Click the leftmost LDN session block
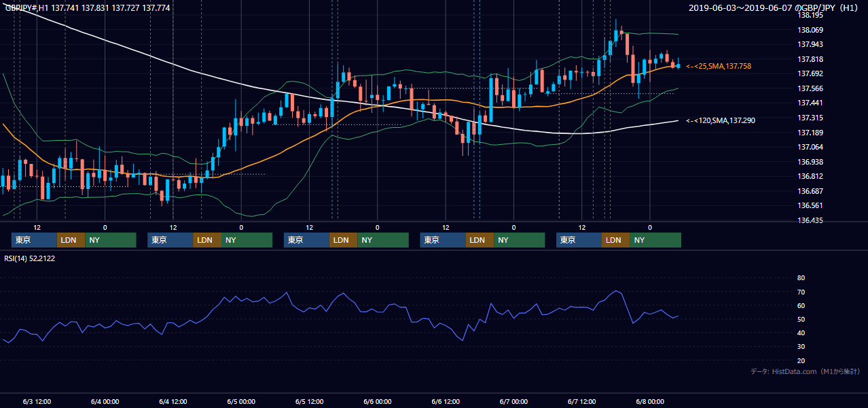The width and height of the screenshot is (868, 408). (71, 240)
